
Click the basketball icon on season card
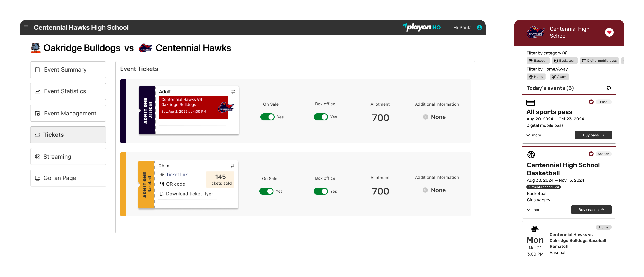tap(531, 154)
